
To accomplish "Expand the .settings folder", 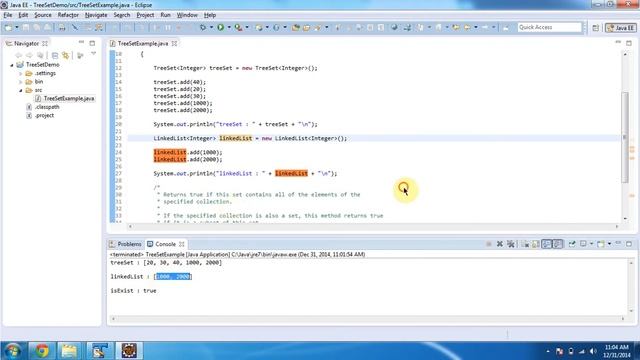I will [20, 73].
